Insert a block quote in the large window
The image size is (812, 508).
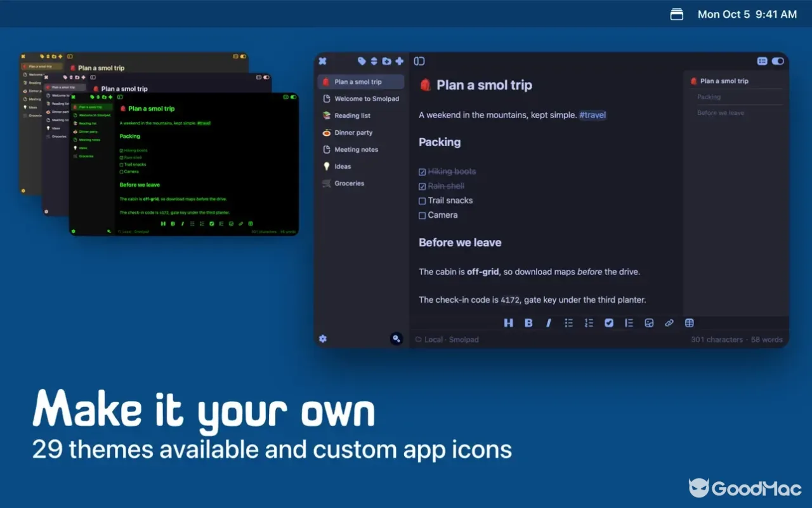tap(629, 323)
